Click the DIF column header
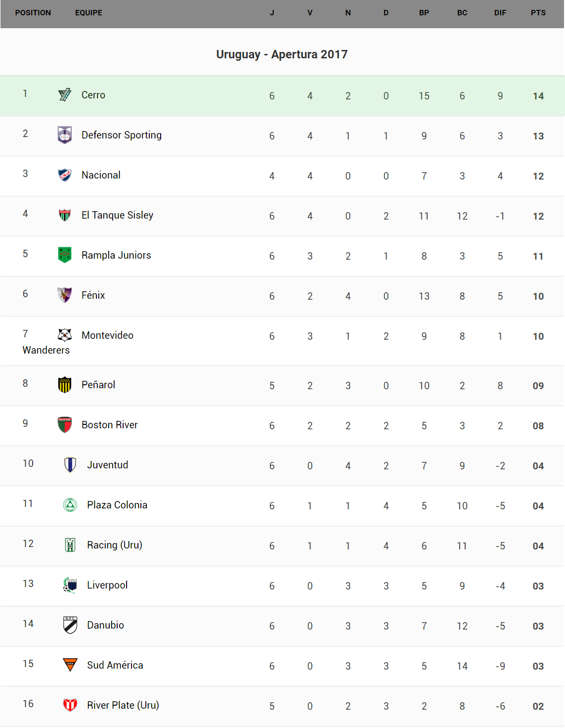 pyautogui.click(x=500, y=13)
